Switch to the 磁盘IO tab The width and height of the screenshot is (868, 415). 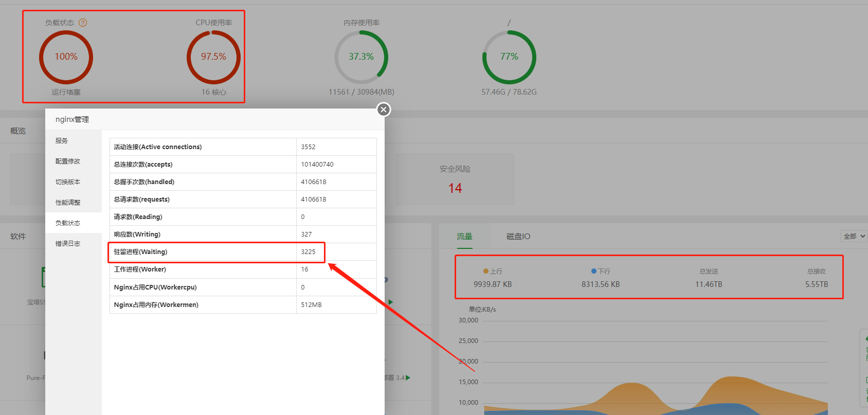(x=518, y=237)
